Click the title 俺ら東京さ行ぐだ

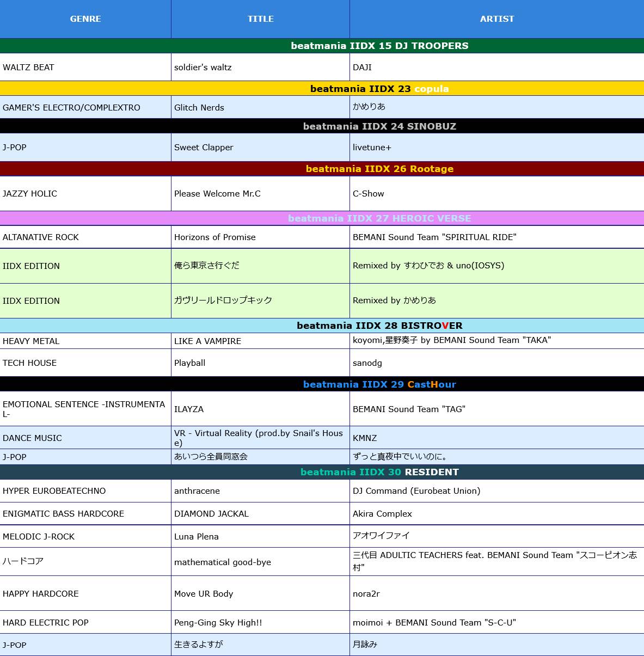tap(206, 266)
